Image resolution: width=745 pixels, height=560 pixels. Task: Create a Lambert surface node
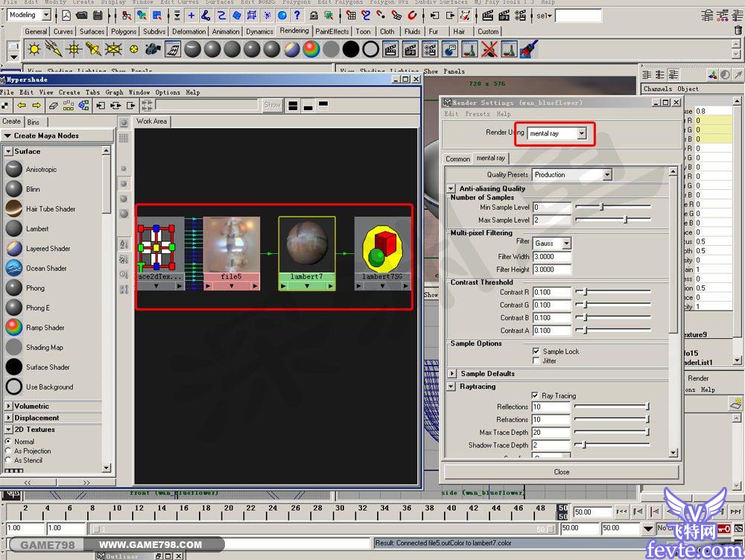pyautogui.click(x=14, y=229)
